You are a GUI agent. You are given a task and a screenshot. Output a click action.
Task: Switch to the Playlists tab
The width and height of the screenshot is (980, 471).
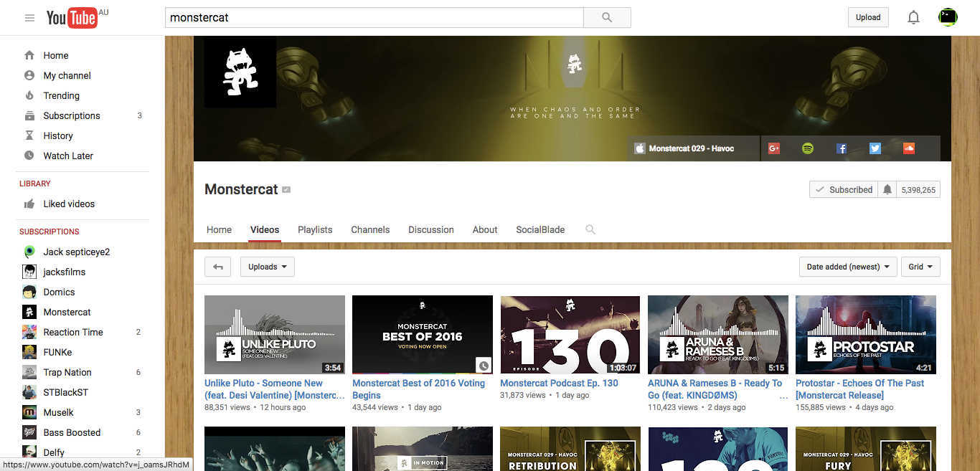315,229
